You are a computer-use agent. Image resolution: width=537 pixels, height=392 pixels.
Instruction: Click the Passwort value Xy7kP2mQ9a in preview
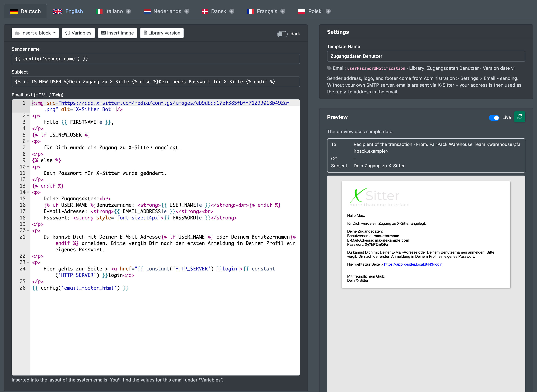click(x=376, y=244)
